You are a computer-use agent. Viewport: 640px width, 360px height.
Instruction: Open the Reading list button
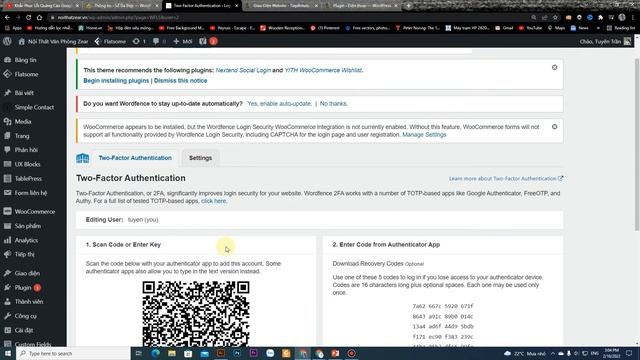tap(621, 28)
